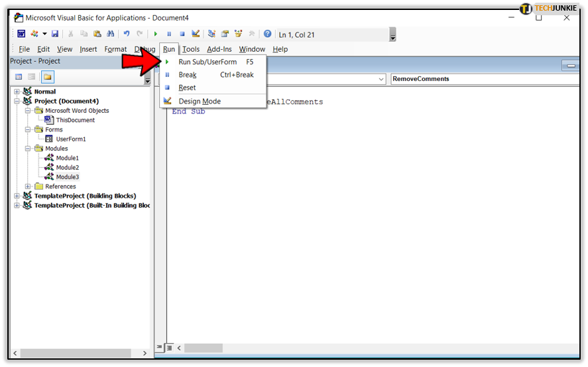Click Procedure View button below code

click(159, 348)
